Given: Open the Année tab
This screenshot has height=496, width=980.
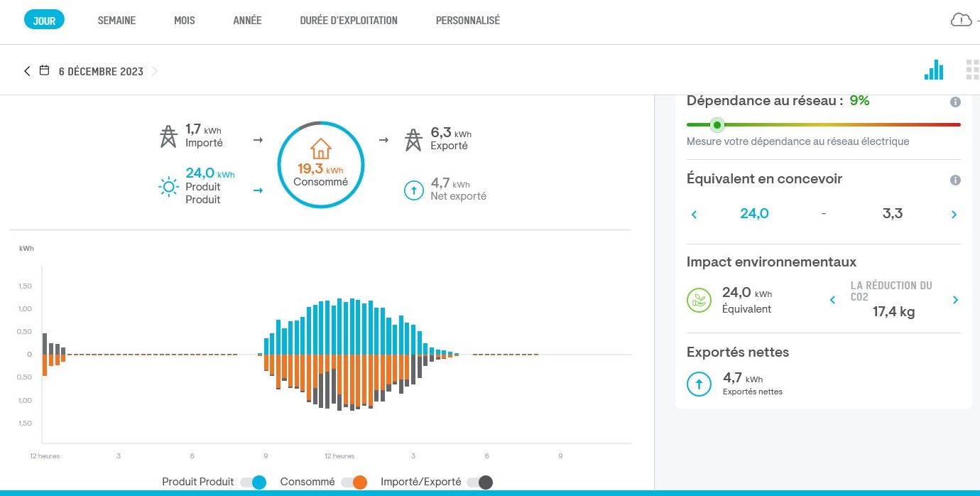Looking at the screenshot, I should pos(247,21).
